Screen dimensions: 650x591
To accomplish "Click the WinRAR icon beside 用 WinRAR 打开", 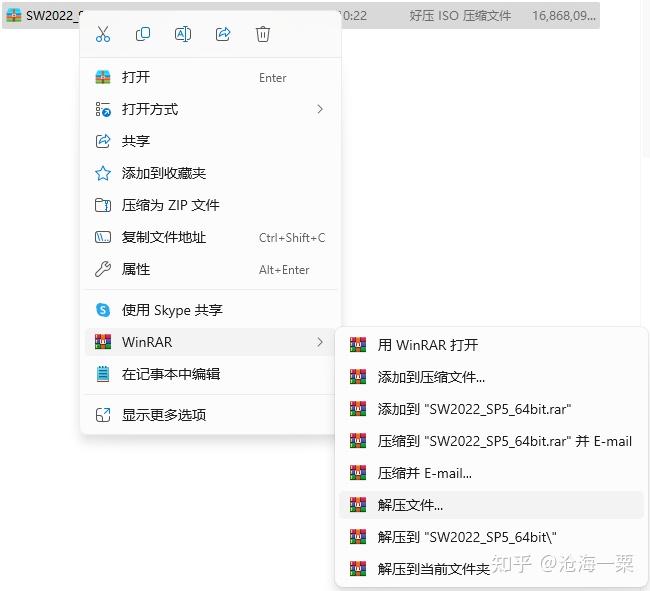I will coord(358,345).
